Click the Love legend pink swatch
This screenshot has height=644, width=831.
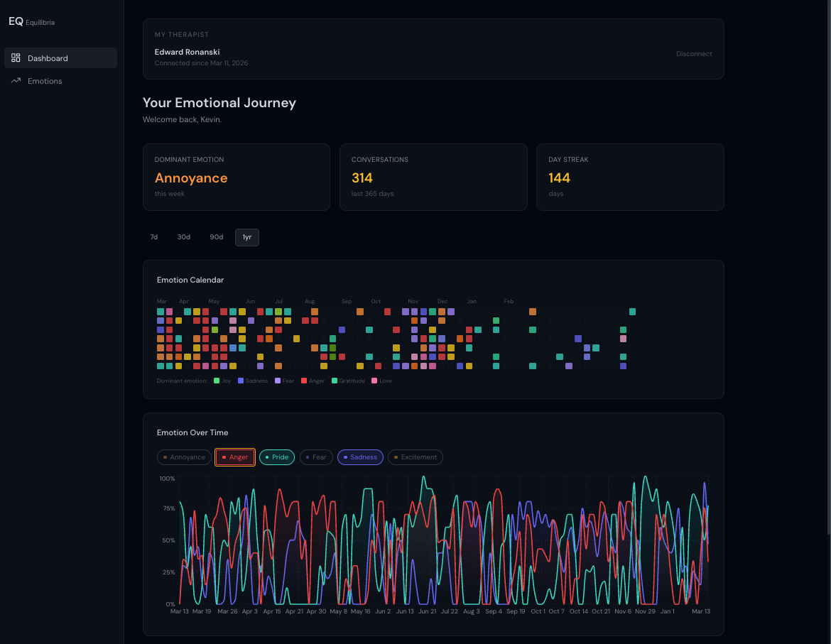tap(374, 381)
